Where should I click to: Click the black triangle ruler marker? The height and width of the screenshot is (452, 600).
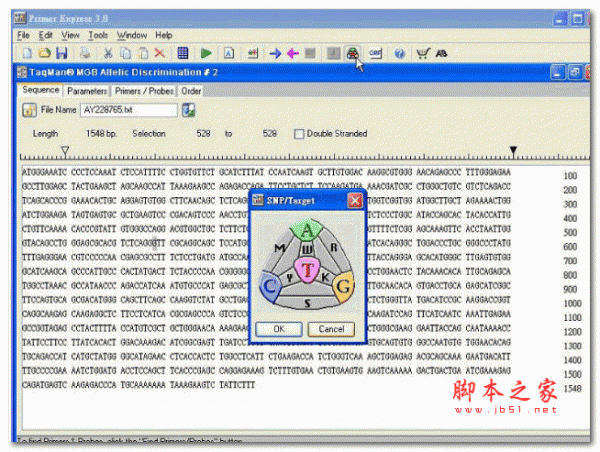[x=514, y=151]
